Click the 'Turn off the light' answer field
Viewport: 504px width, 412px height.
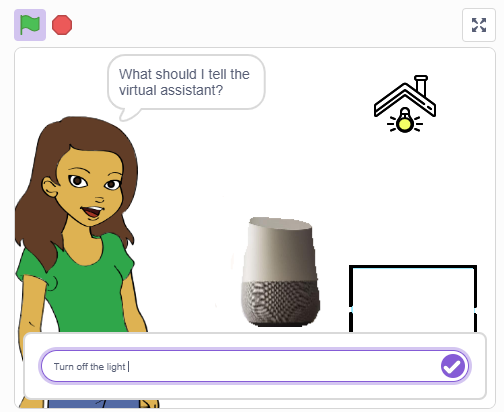(x=255, y=366)
